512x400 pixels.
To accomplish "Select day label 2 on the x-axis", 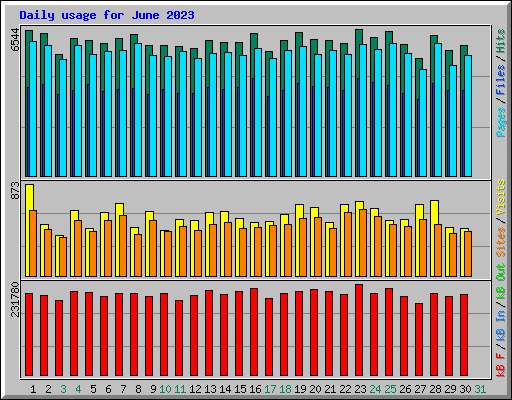I will coord(48,389).
